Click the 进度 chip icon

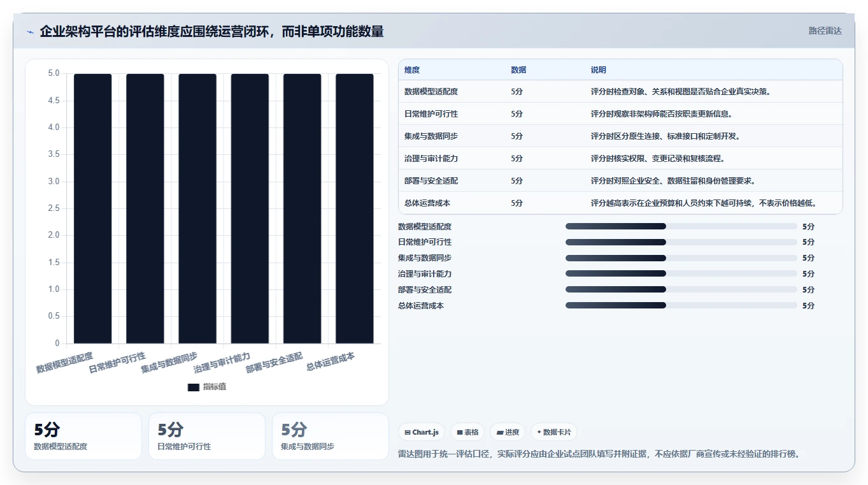tap(501, 432)
